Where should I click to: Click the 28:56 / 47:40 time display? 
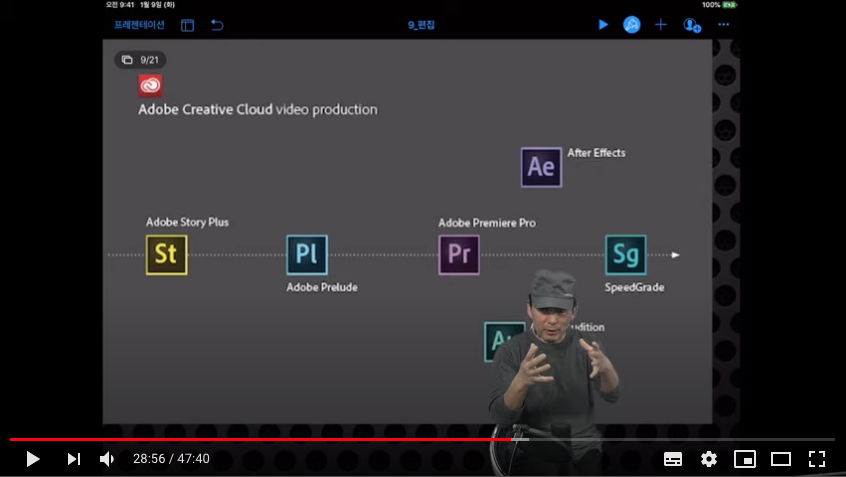pos(171,459)
